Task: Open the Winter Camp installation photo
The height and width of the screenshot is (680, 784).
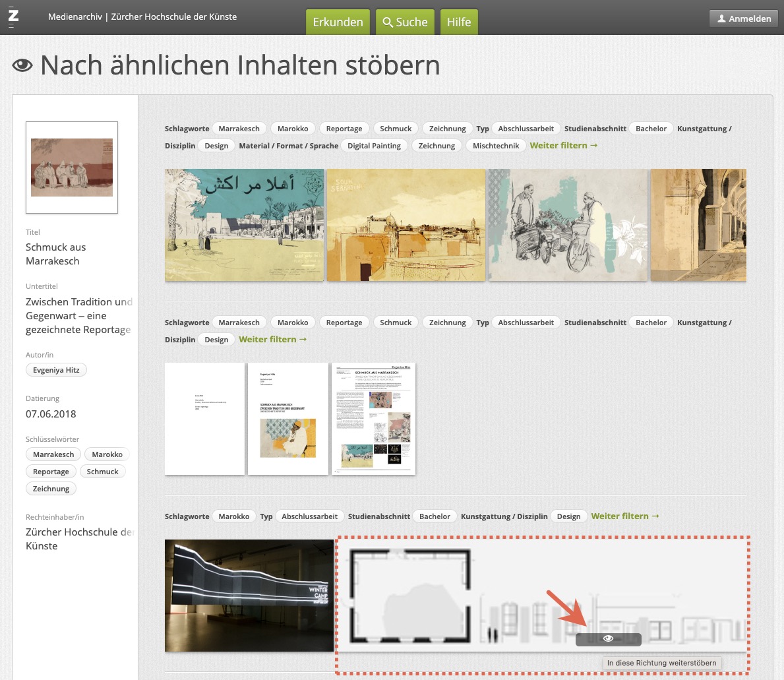Action: pyautogui.click(x=249, y=595)
